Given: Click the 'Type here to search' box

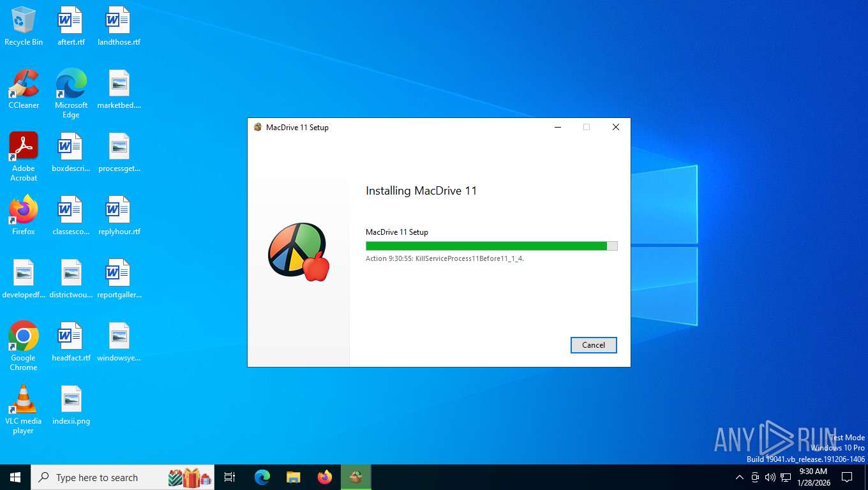Looking at the screenshot, I should coord(123,477).
